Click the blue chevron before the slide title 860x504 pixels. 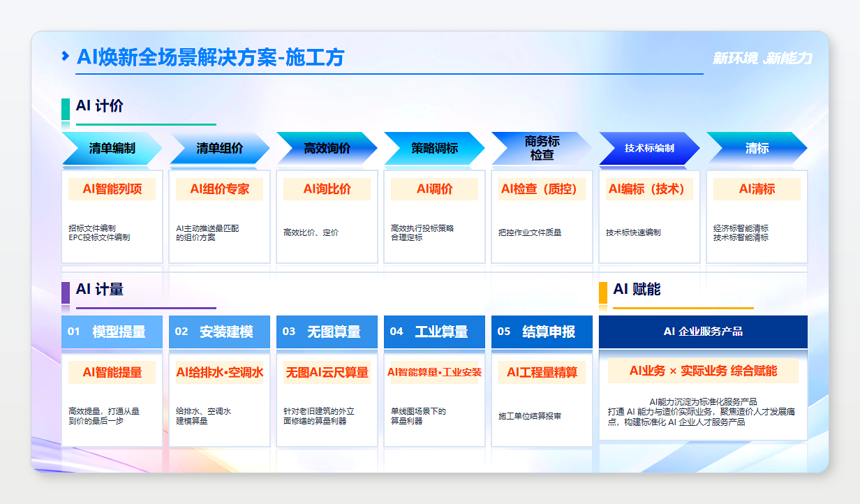66,56
